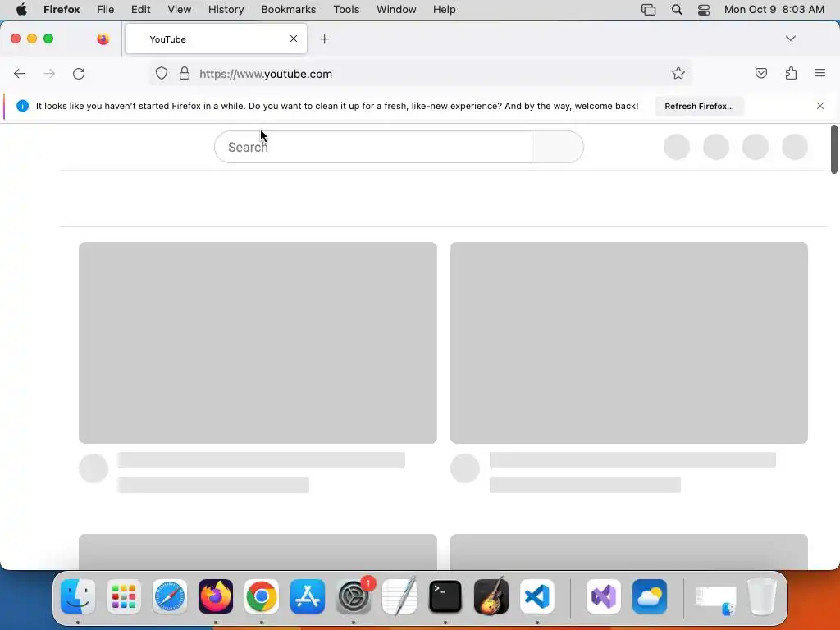This screenshot has width=840, height=630.
Task: Focus the YouTube Search field
Action: click(x=373, y=147)
